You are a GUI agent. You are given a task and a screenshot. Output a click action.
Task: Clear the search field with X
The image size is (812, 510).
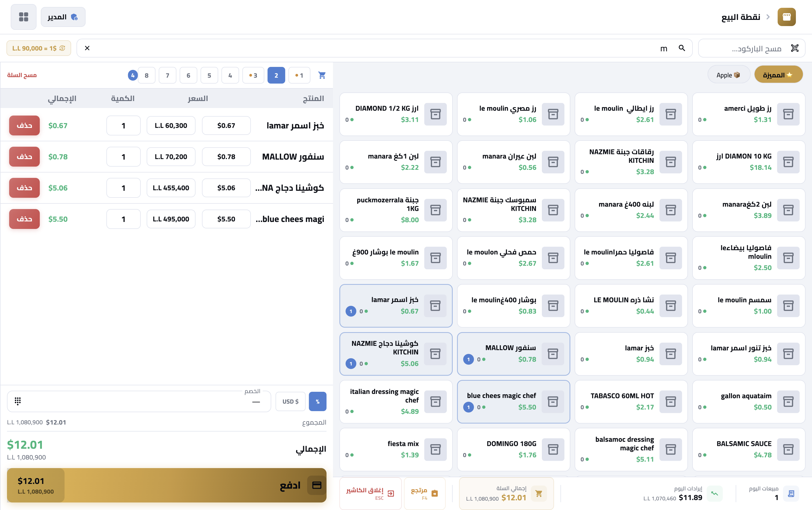[x=87, y=48]
